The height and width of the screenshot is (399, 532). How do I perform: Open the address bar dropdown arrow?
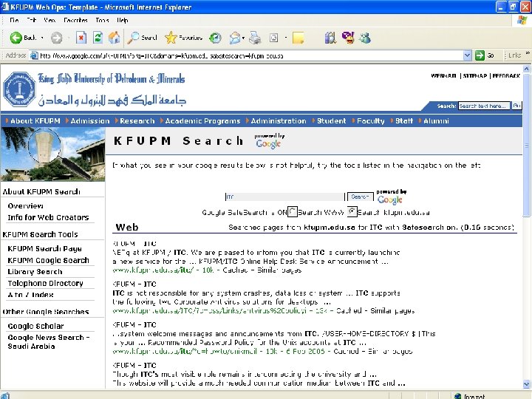[467, 55]
